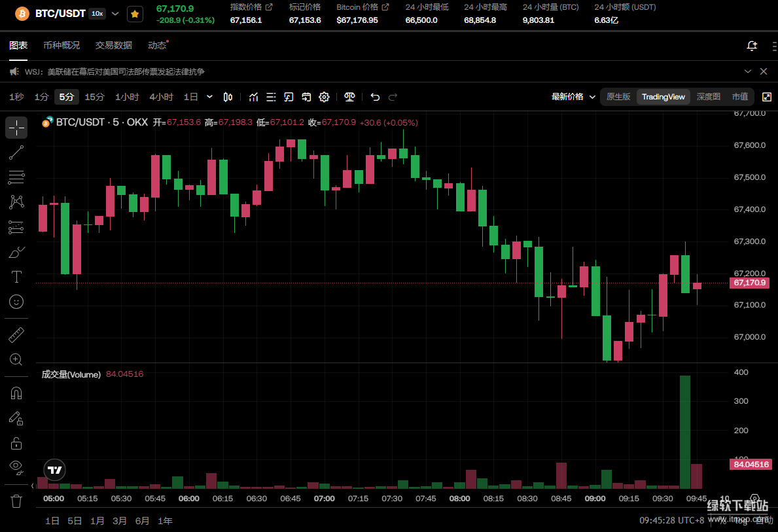Open the candlestick chart style selector
Screen dimensions: 778x532
(228, 97)
